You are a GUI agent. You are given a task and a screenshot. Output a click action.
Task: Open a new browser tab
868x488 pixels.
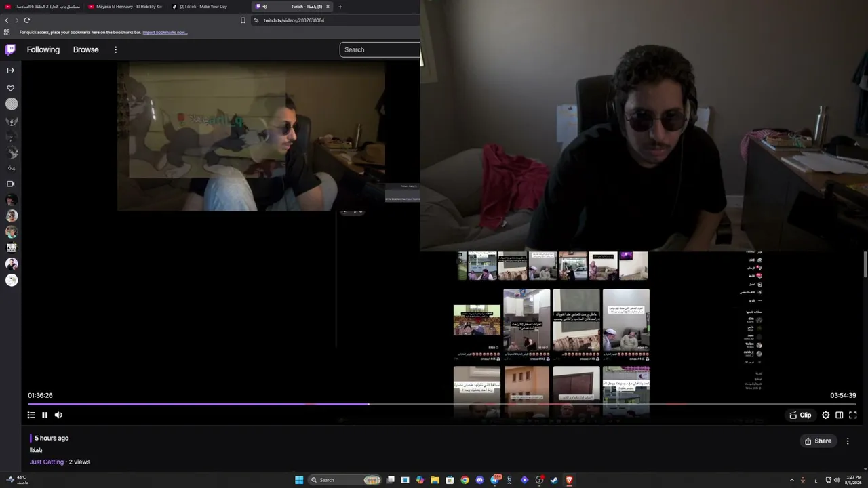point(340,7)
